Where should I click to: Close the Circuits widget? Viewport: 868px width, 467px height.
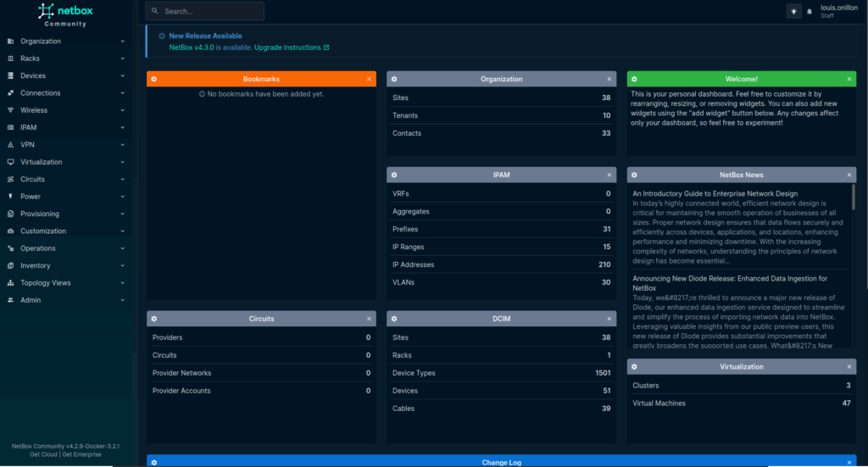369,319
